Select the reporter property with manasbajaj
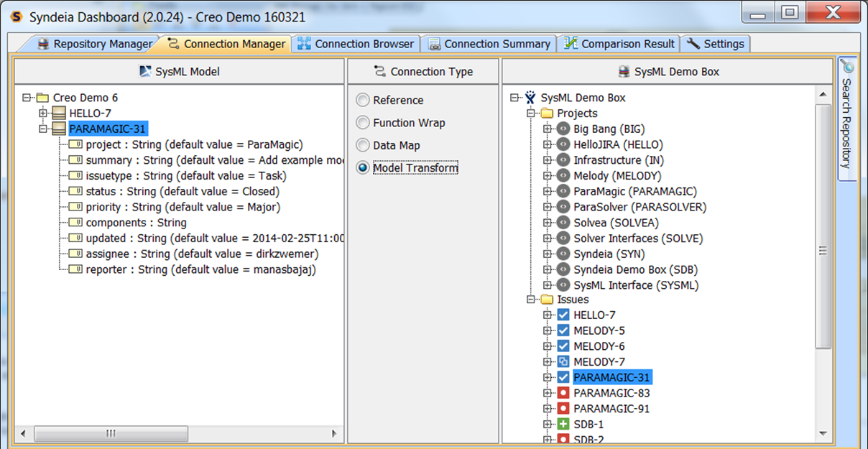Image resolution: width=868 pixels, height=449 pixels. [200, 269]
